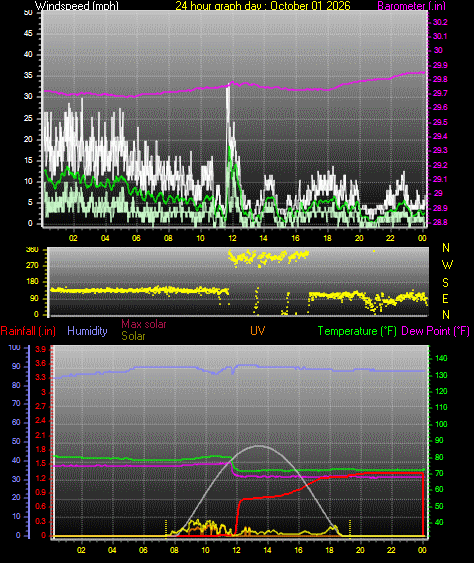Image resolution: width=474 pixels, height=563 pixels.
Task: Click the 1.2 rainfall axis value
Action: click(41, 479)
